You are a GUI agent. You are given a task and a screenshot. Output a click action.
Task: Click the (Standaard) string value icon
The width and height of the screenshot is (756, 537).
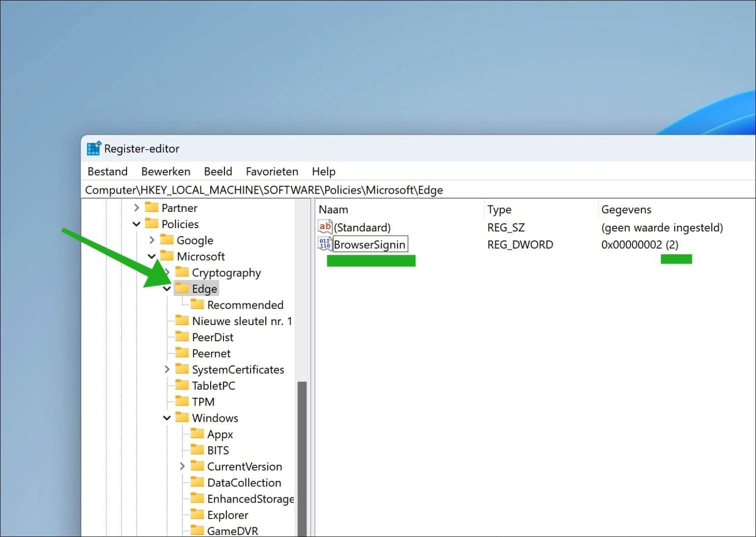click(x=325, y=227)
